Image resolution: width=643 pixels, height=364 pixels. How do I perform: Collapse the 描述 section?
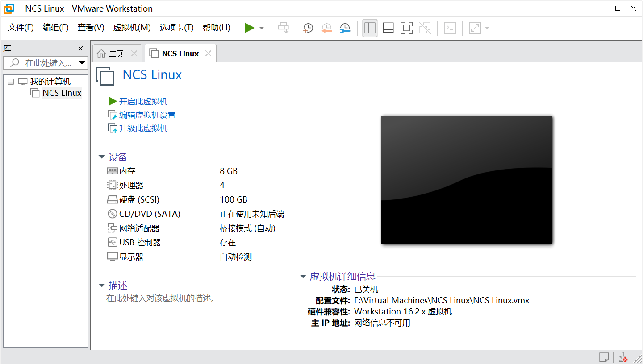click(x=102, y=285)
